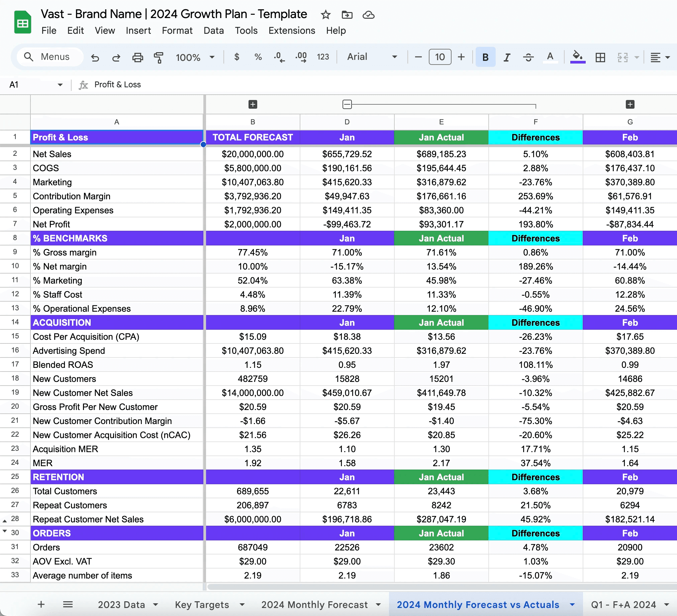Open the zoom 100% dropdown
This screenshot has width=677, height=616.
click(195, 58)
